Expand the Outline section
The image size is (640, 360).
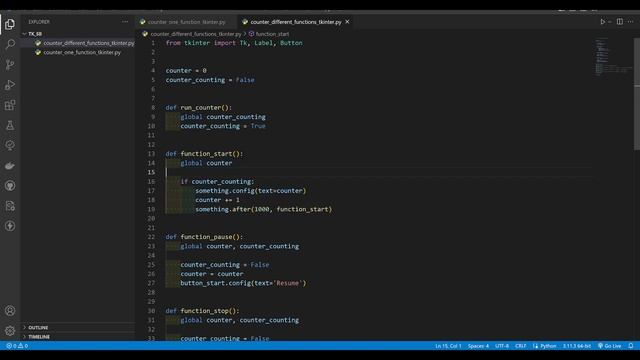(x=38, y=327)
